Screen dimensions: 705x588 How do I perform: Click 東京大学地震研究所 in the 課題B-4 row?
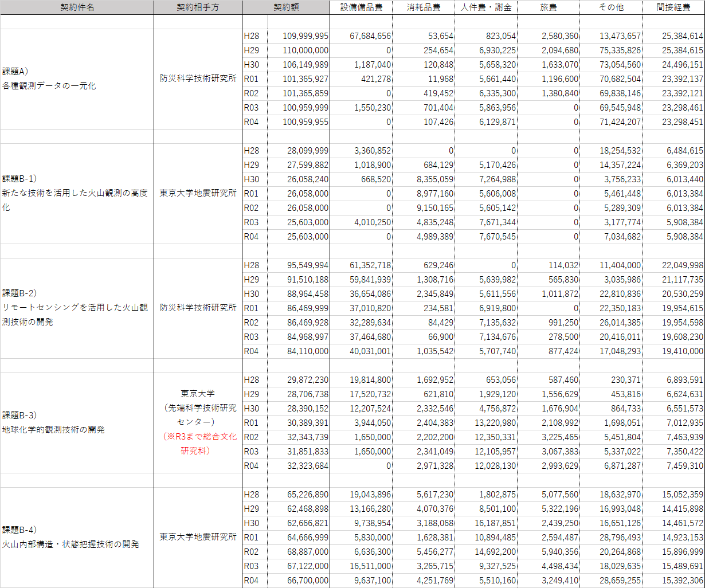pos(198,537)
